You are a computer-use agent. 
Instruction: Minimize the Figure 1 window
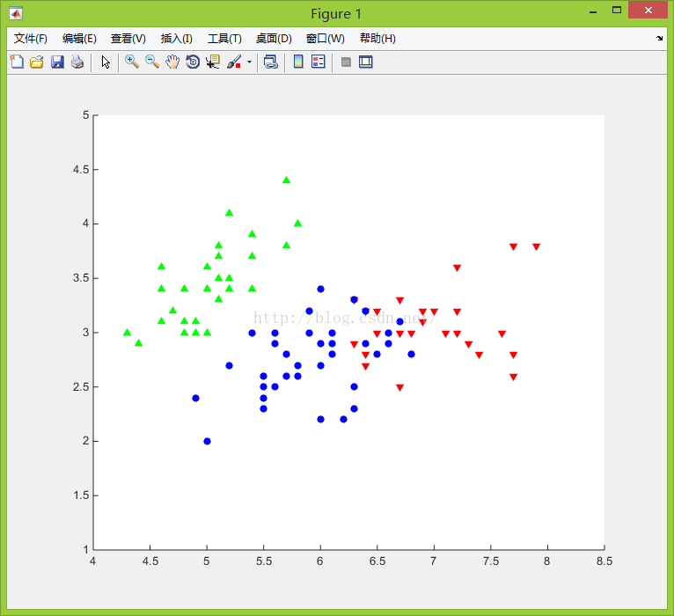coord(593,11)
